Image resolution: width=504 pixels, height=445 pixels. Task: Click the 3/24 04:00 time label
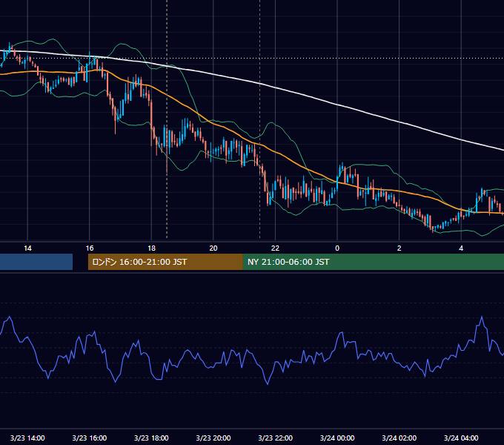pos(461,438)
